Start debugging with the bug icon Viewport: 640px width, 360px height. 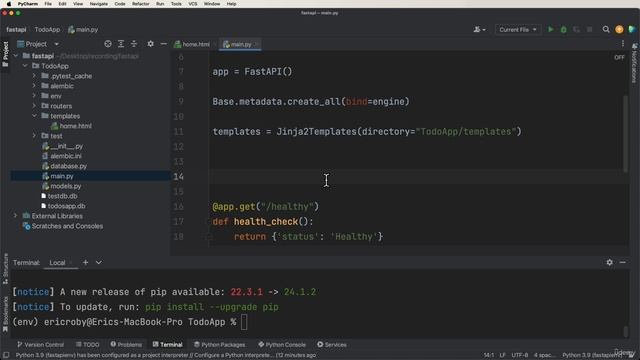(564, 29)
